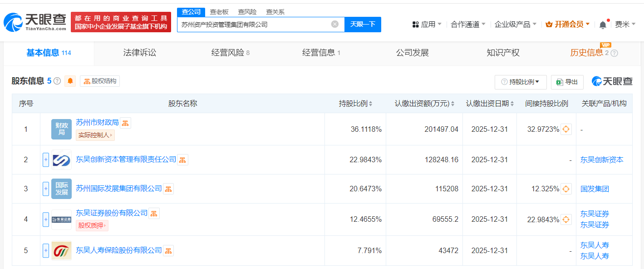Open the 持股比例 dropdown filter
The image size is (644, 269).
pyautogui.click(x=521, y=82)
